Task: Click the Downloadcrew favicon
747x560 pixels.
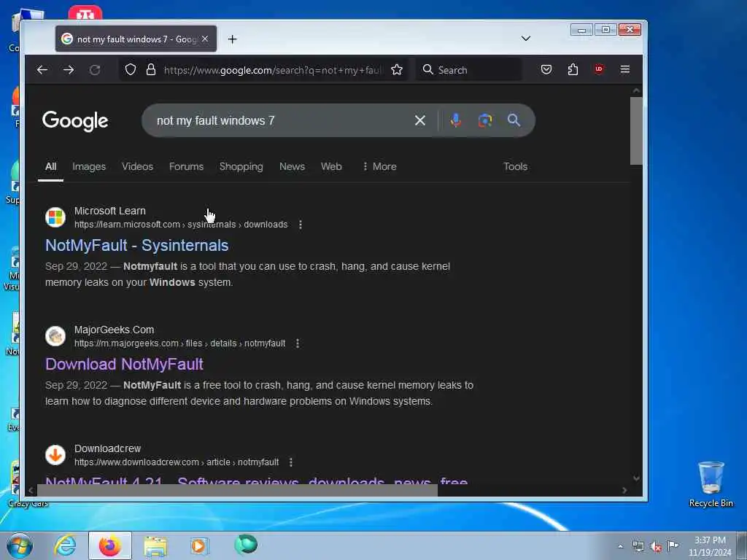Action: click(x=55, y=455)
